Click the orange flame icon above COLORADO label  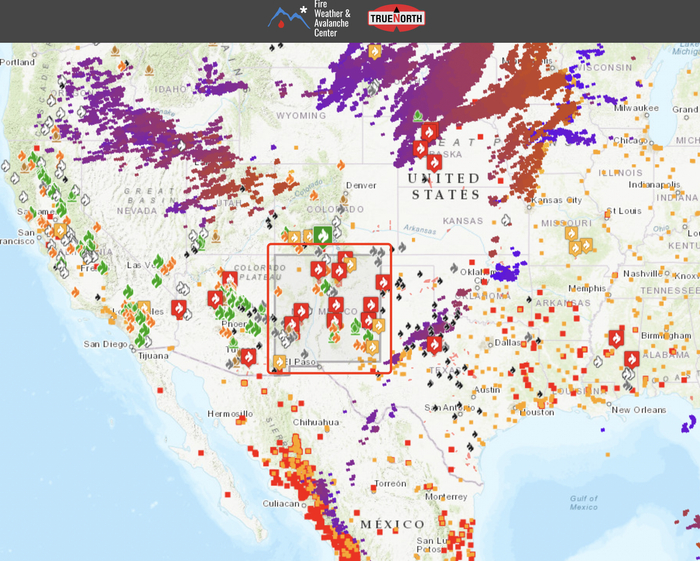(313, 195)
